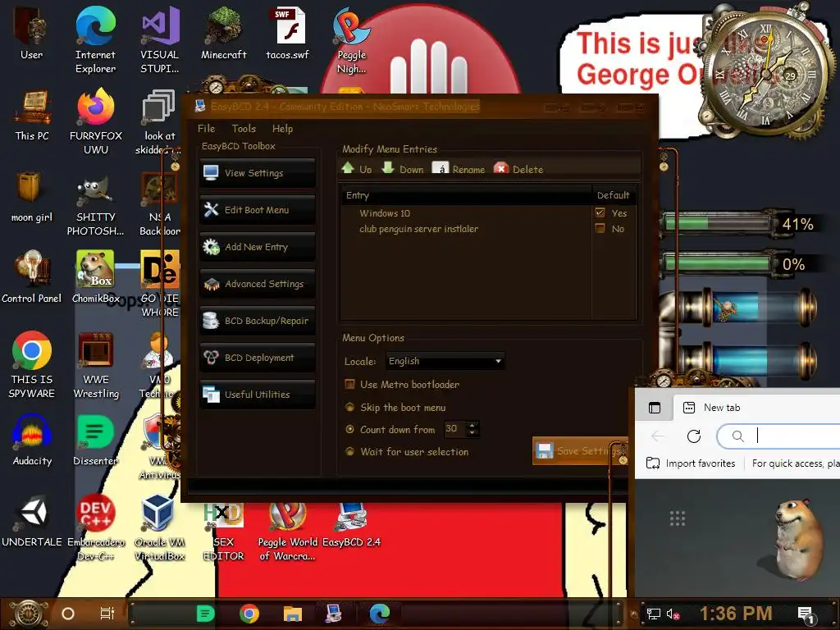Viewport: 840px width, 630px height.
Task: Open Advanced Settings in EasyBCD toolbox
Action: pyautogui.click(x=258, y=284)
